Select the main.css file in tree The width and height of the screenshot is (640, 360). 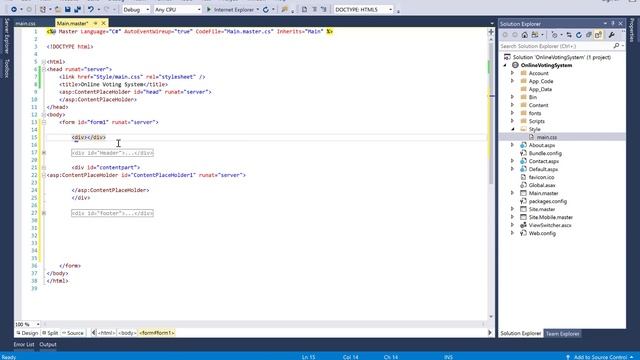tap(547, 137)
